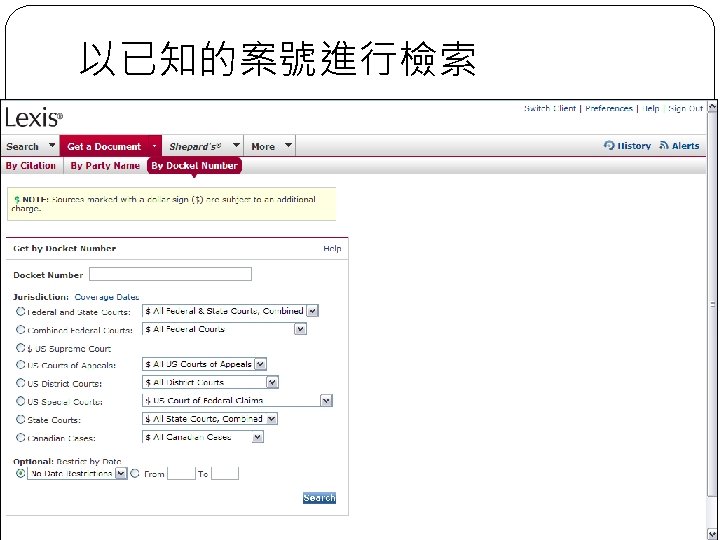Open the Coverage Dates link

pyautogui.click(x=107, y=297)
